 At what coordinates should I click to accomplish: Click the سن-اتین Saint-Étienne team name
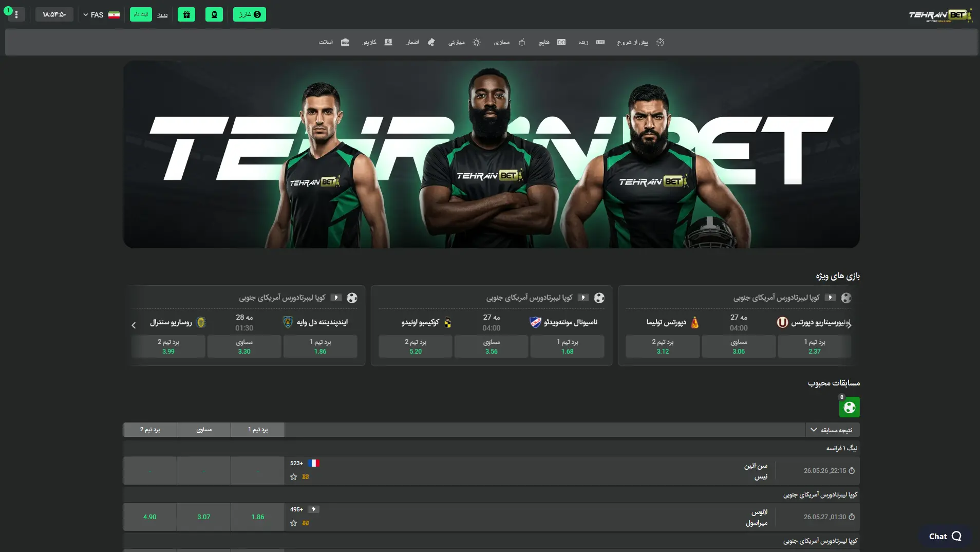[756, 466]
